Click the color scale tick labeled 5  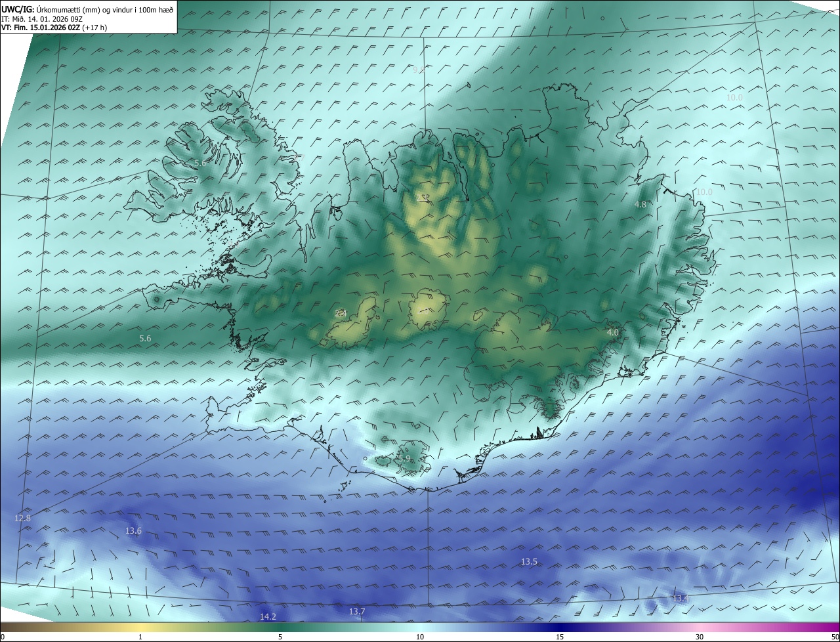coord(280,637)
